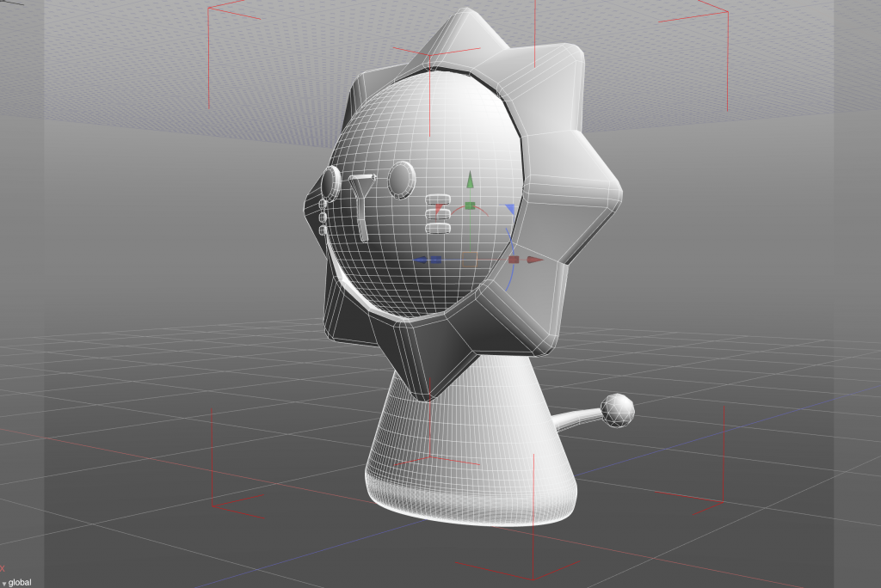Select the top capsule of the mouth stack

(x=439, y=199)
